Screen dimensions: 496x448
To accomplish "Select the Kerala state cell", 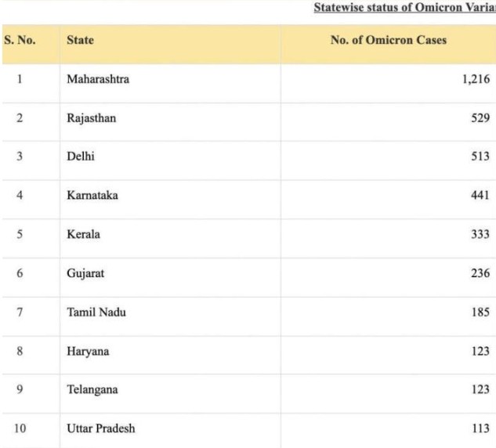I will (x=83, y=234).
